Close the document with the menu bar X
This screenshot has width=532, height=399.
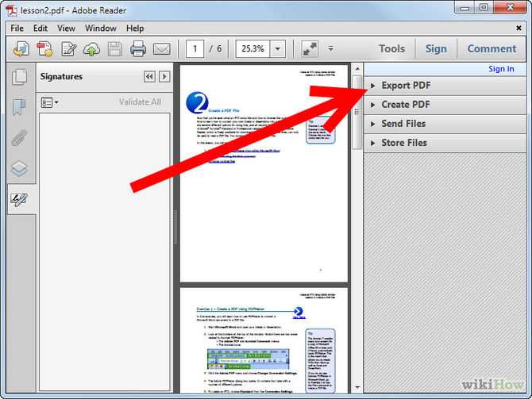[519, 28]
